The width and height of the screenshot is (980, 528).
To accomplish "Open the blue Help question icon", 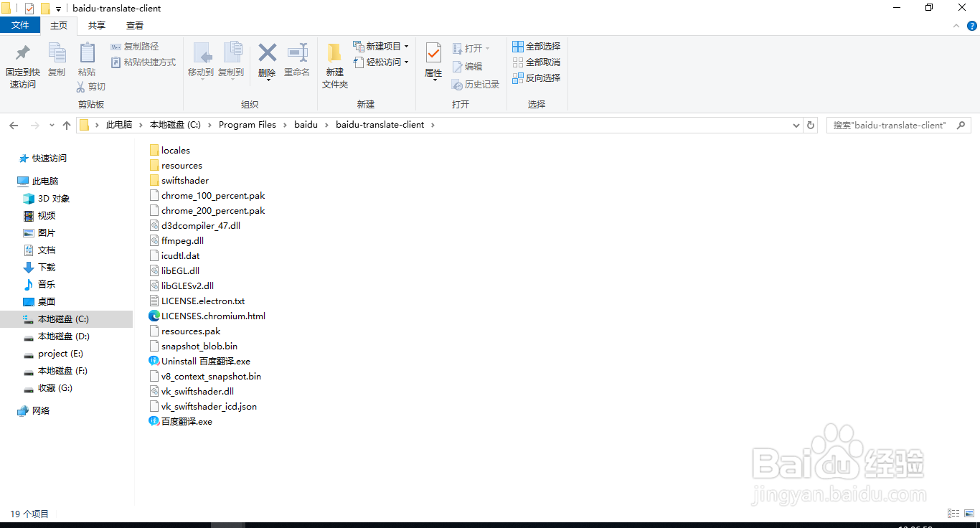I will pyautogui.click(x=972, y=26).
